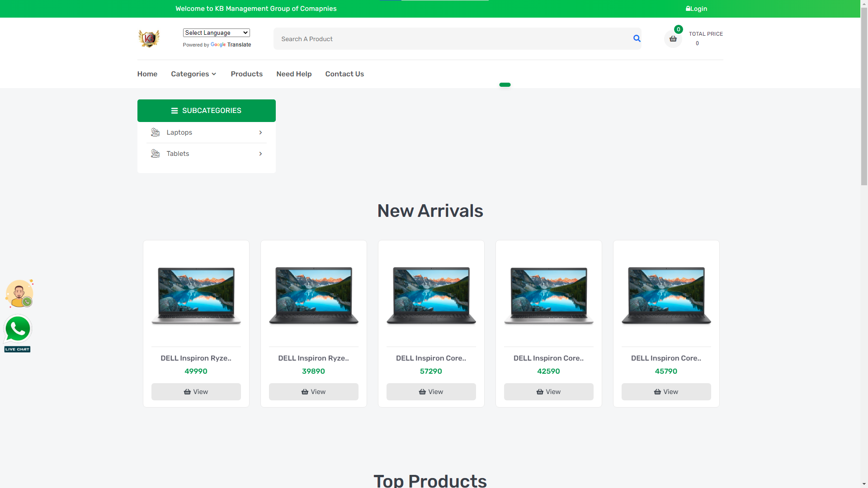Expand the Categories menu chevron
This screenshot has height=488, width=868.
pyautogui.click(x=214, y=74)
